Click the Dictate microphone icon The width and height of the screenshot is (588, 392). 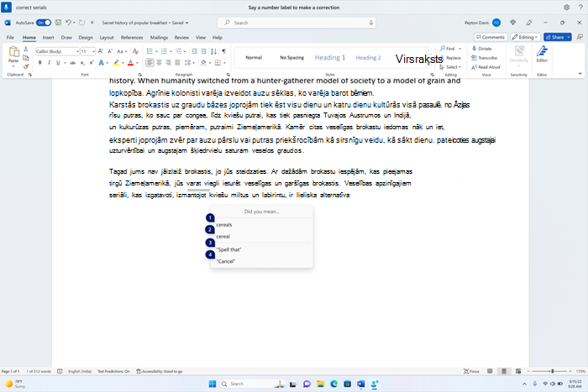(474, 49)
